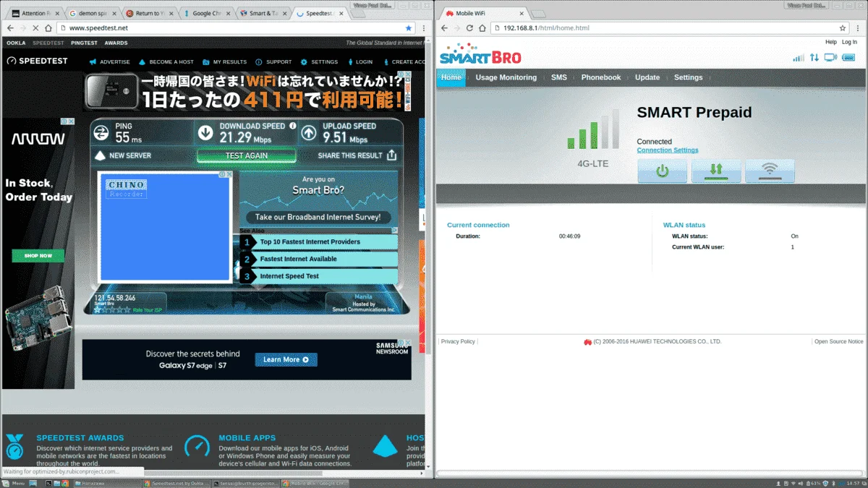Open the SmartBro Settings page
The image size is (868, 488).
coord(688,77)
